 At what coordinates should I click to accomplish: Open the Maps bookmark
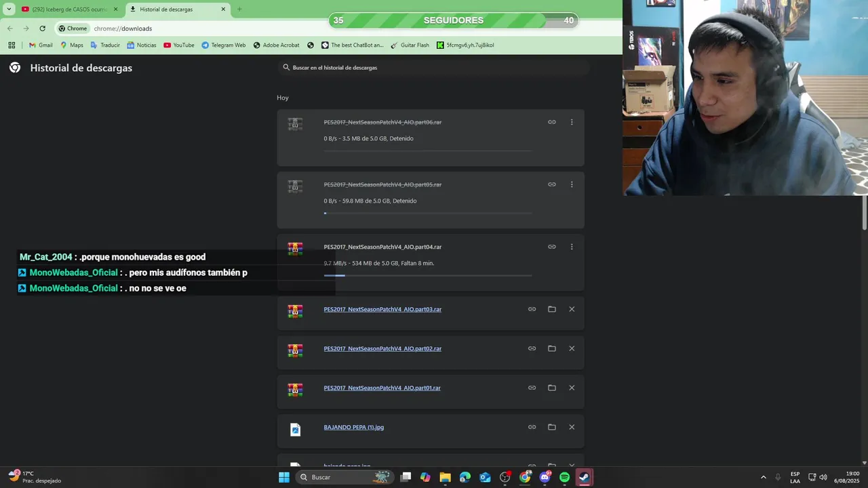coord(72,45)
